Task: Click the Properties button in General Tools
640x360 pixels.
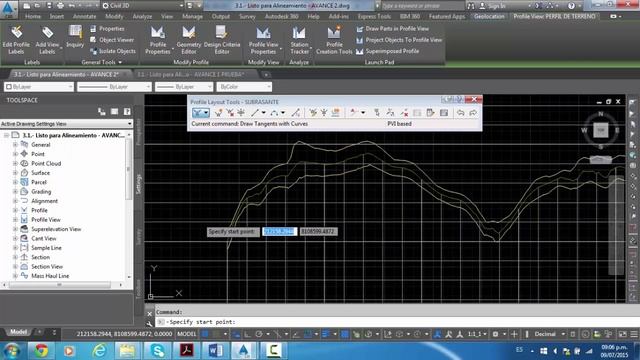Action: [x=107, y=29]
